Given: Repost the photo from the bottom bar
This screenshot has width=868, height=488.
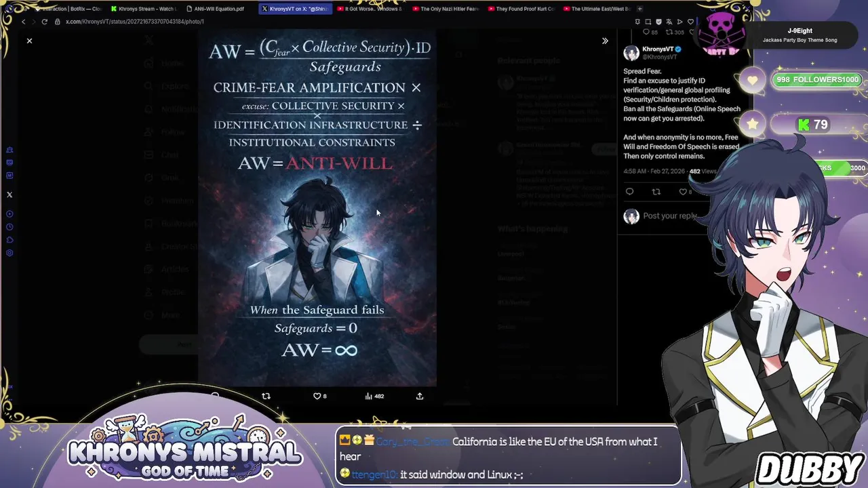Looking at the screenshot, I should tap(266, 396).
